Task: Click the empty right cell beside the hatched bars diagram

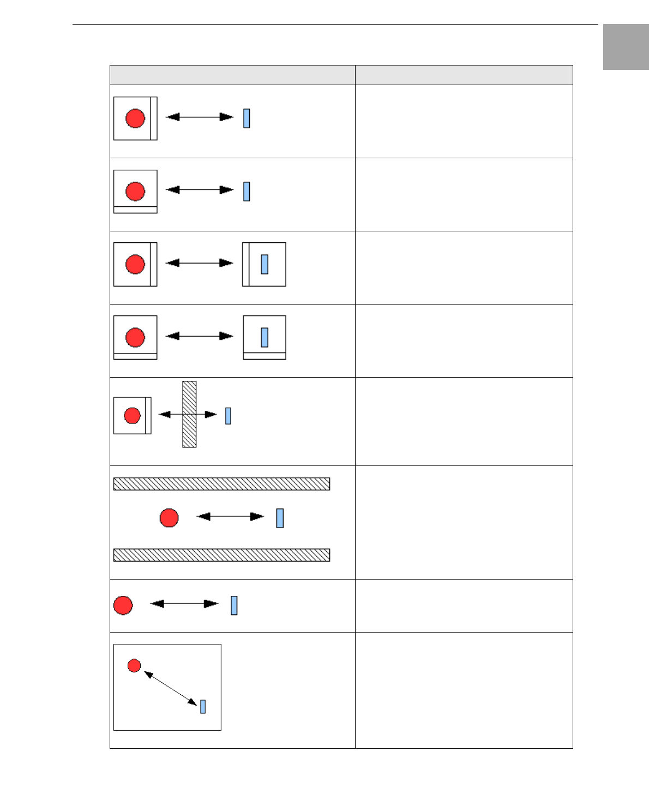Action: click(464, 523)
